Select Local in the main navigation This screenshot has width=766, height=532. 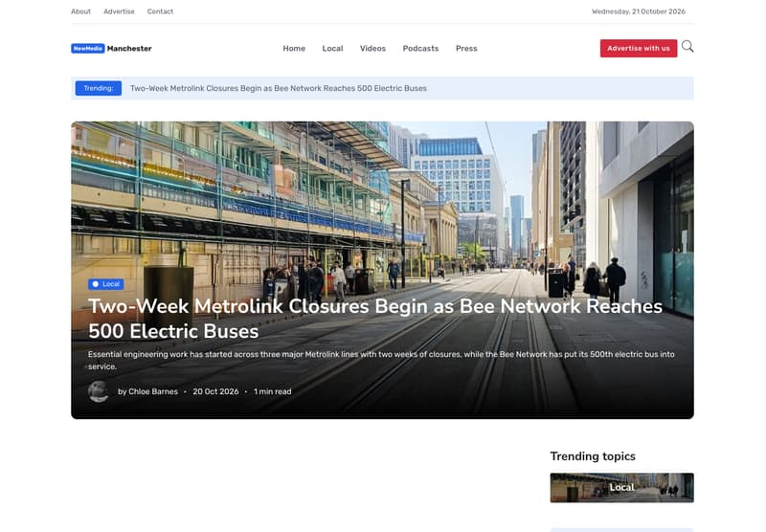[x=332, y=48]
